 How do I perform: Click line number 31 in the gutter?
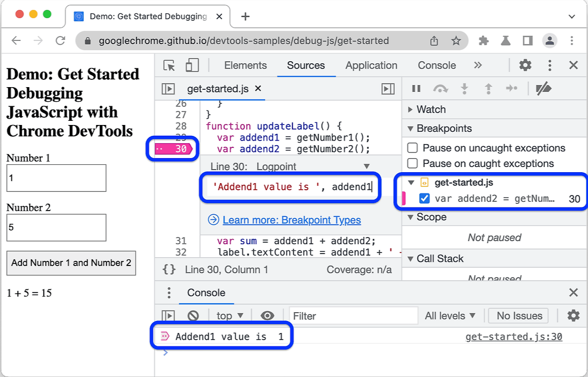tap(181, 241)
